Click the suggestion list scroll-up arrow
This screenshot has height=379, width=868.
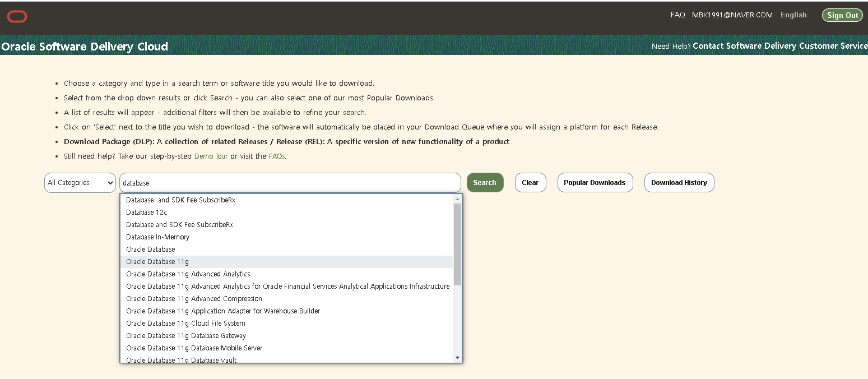457,199
